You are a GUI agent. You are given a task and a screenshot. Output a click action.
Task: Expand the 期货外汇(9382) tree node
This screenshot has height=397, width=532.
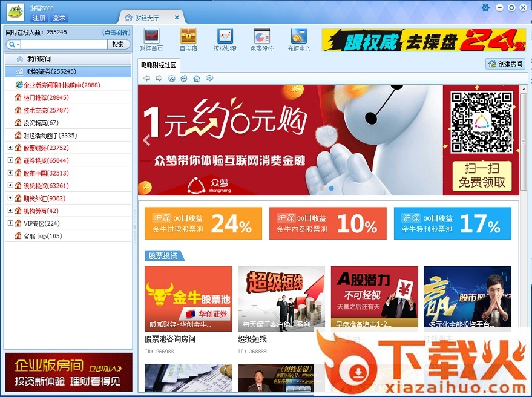pos(10,198)
